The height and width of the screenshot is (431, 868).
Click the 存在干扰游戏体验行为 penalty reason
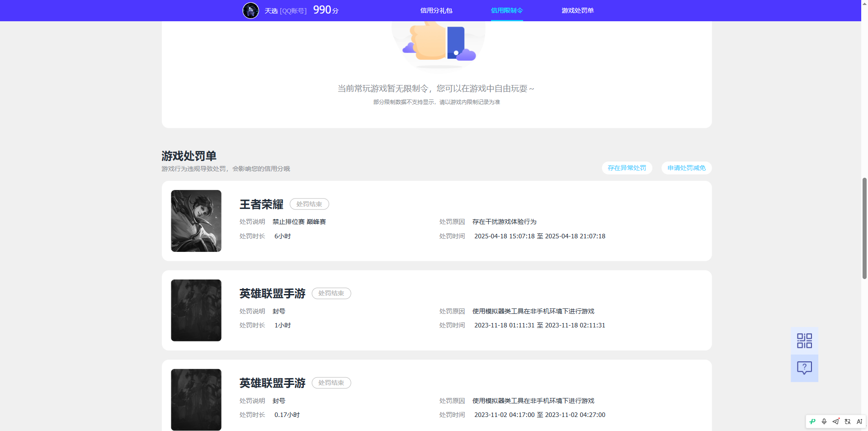(505, 222)
